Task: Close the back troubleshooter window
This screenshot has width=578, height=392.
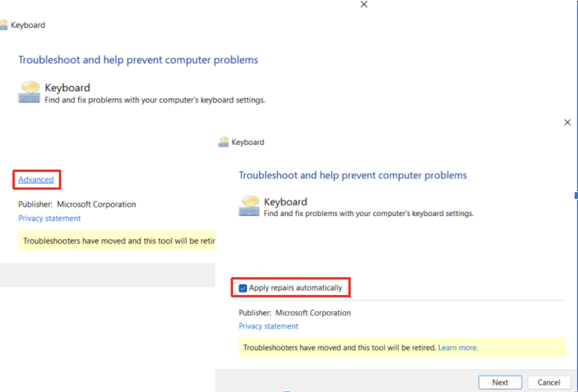Action: point(364,4)
